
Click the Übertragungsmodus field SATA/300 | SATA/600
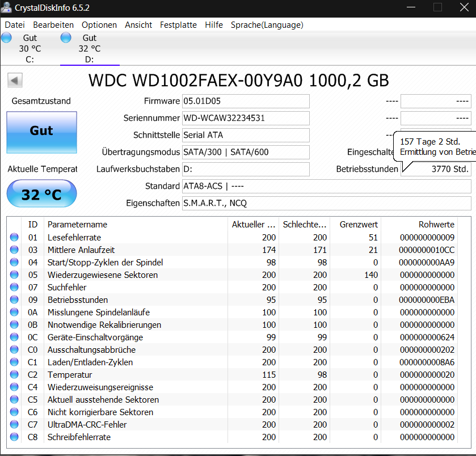(x=246, y=152)
